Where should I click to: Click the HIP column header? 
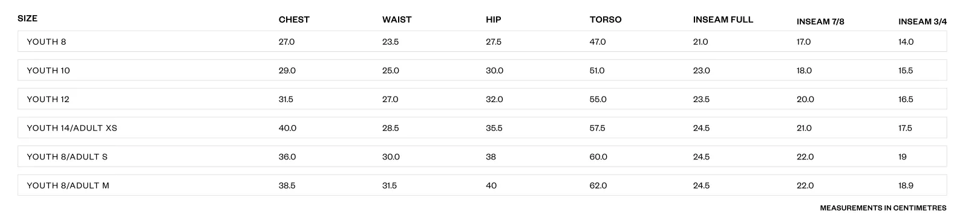click(x=494, y=19)
